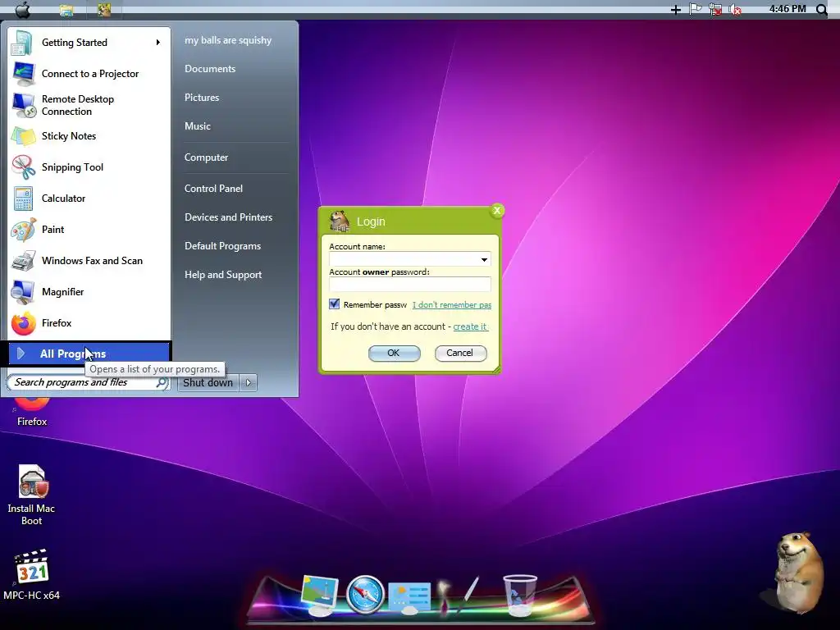840x630 pixels.
Task: Launch Connect to a Projector
Action: 89,73
